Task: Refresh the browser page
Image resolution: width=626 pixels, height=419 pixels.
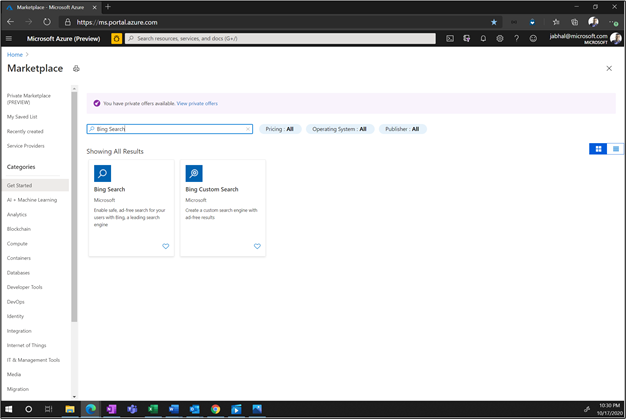Action: (x=47, y=22)
